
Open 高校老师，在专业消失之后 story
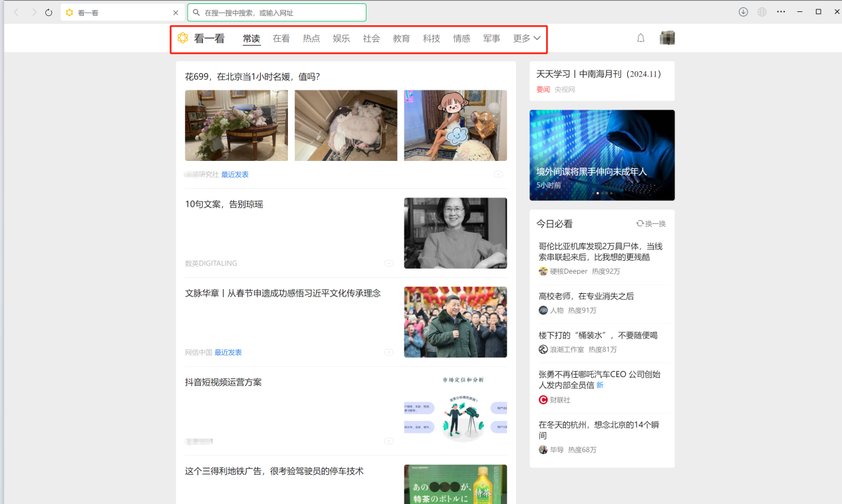click(x=587, y=296)
